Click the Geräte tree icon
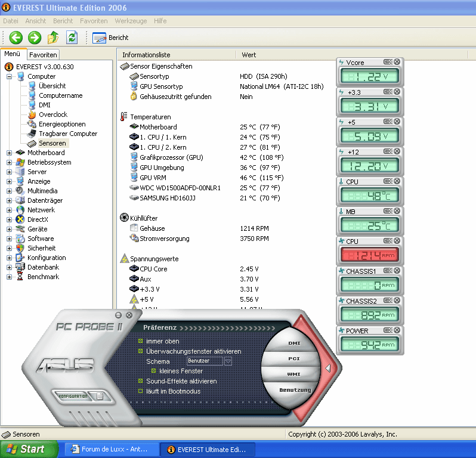The image size is (476, 458). [x=20, y=229]
